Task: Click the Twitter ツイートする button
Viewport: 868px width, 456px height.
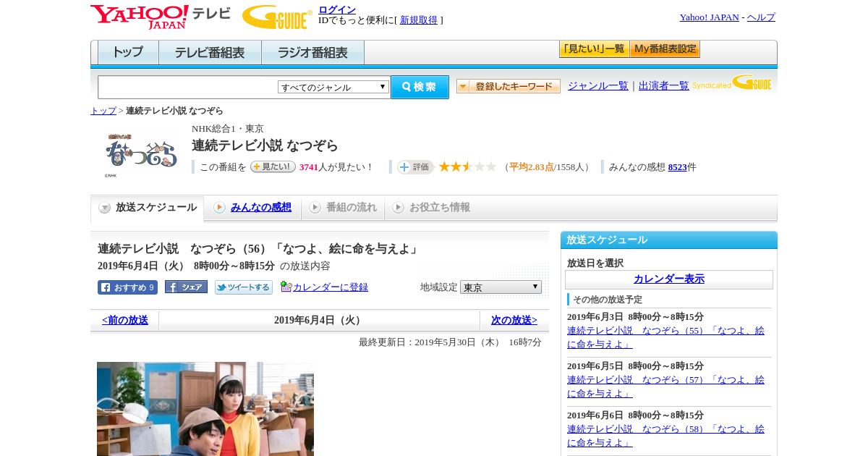Action: click(244, 287)
